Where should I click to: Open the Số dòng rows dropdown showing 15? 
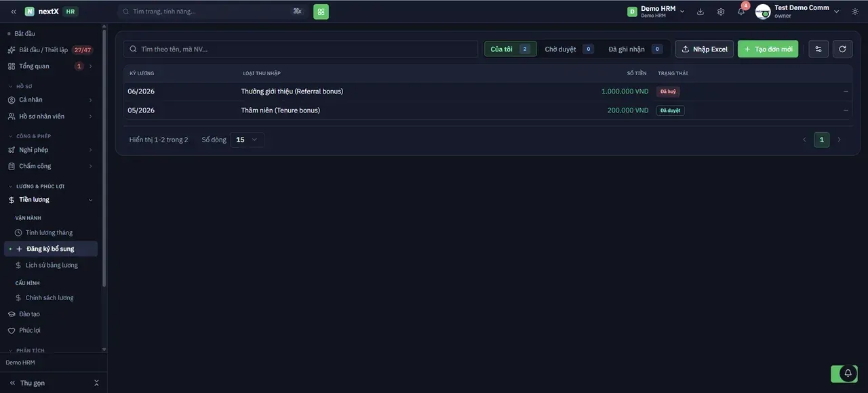tap(247, 140)
